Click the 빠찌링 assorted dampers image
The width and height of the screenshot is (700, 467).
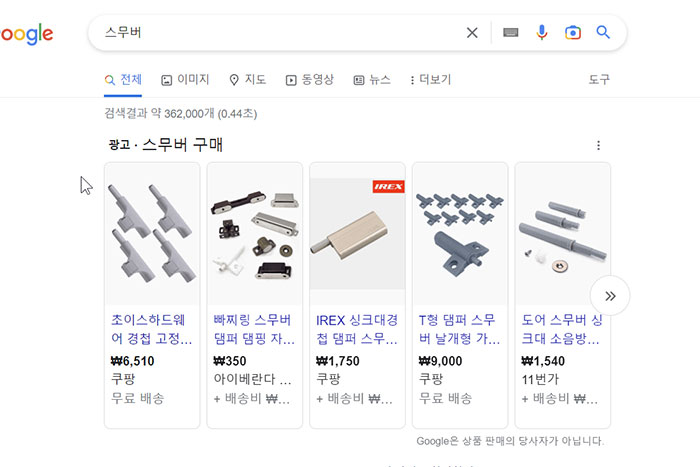254,234
